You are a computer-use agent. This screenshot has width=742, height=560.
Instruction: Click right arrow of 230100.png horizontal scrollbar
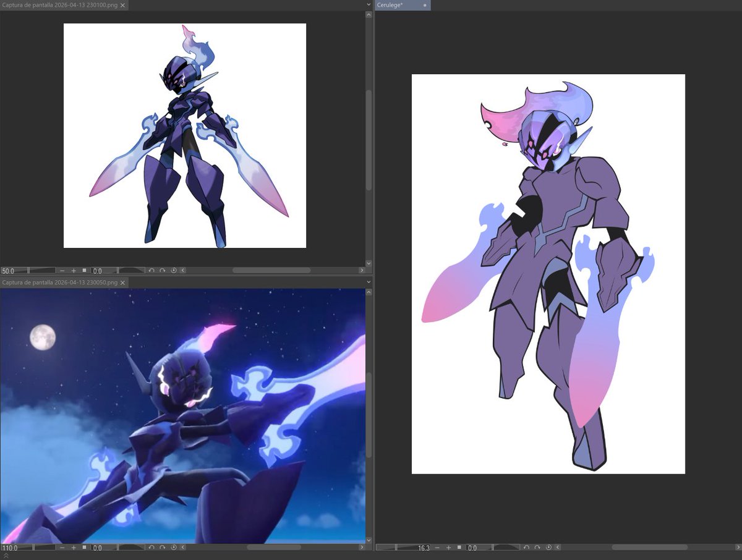point(362,270)
